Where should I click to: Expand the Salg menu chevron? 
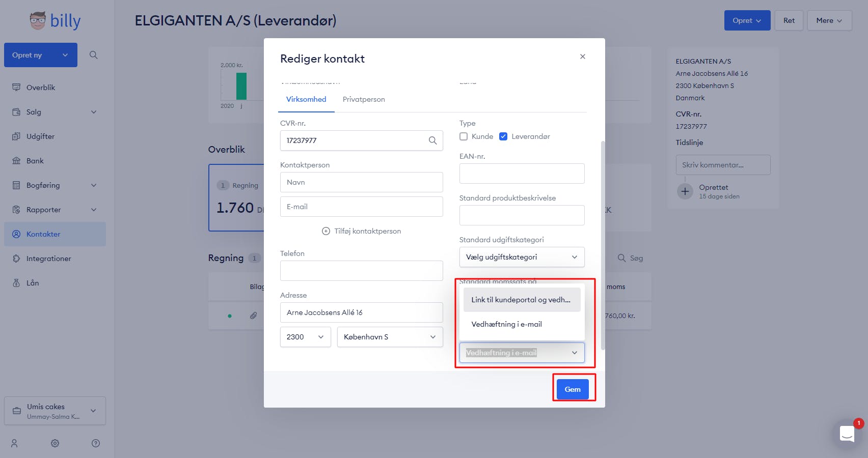pos(94,112)
